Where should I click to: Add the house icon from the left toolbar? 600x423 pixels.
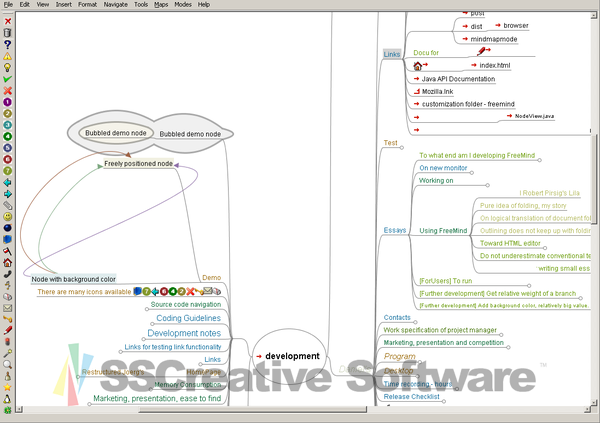click(7, 263)
